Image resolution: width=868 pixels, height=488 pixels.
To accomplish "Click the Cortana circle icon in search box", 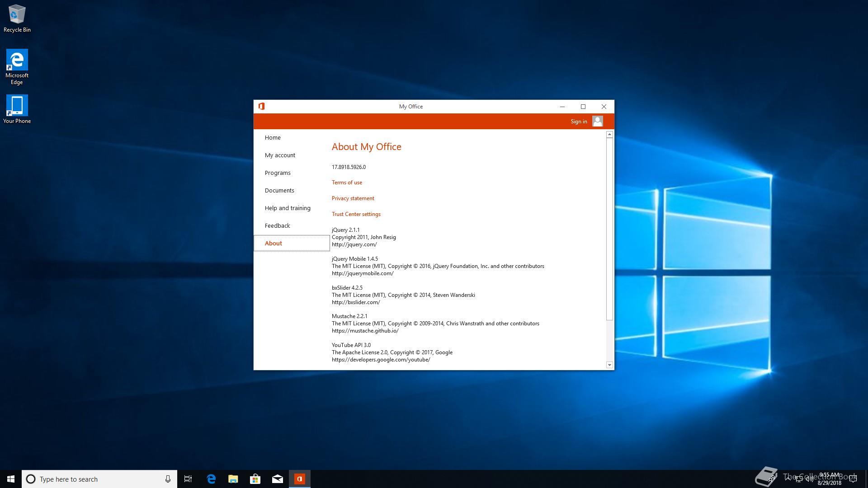I will 31,479.
